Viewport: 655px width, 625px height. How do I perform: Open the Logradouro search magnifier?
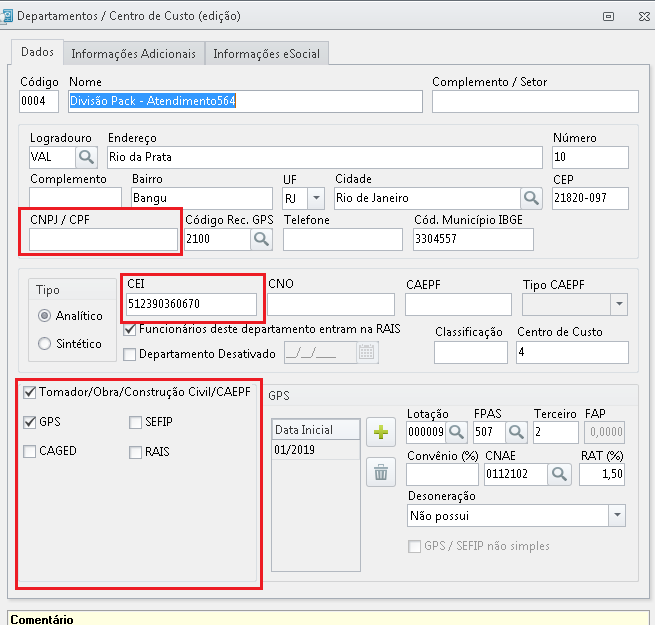click(86, 157)
